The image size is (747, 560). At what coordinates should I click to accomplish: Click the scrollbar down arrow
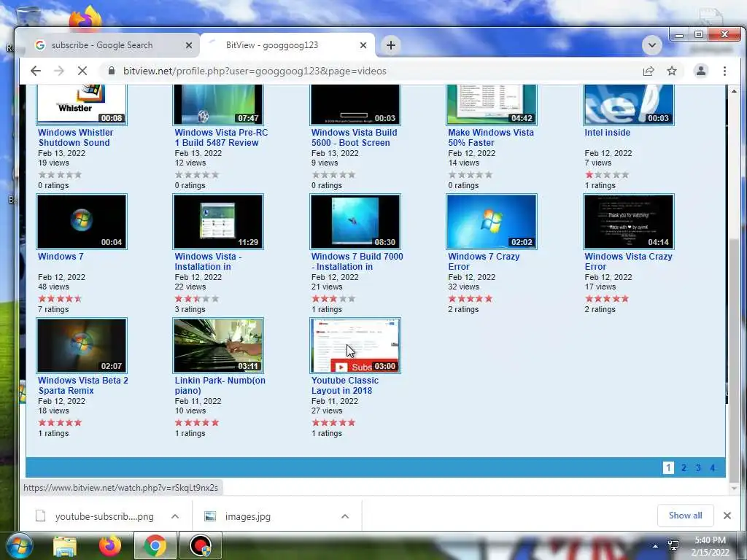click(734, 488)
